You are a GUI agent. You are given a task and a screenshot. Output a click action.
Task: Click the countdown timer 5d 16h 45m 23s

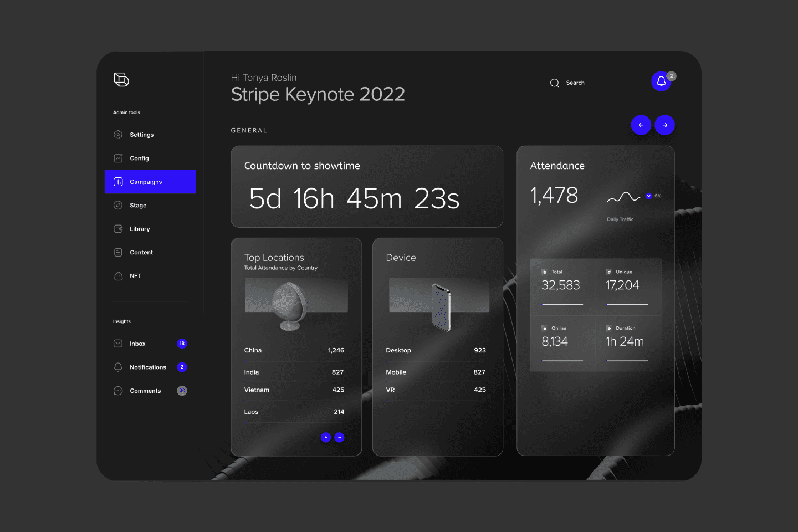[354, 198]
